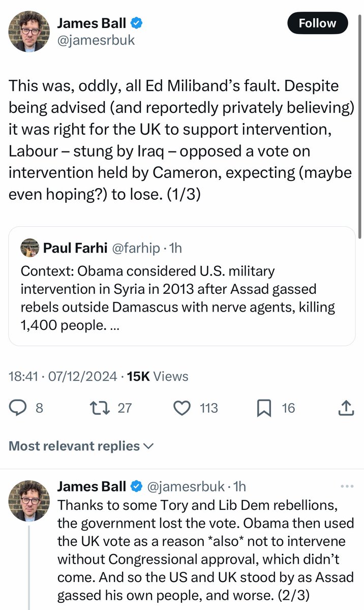This screenshot has height=610, width=364.
Task: View the 15K Views count
Action: (x=158, y=376)
